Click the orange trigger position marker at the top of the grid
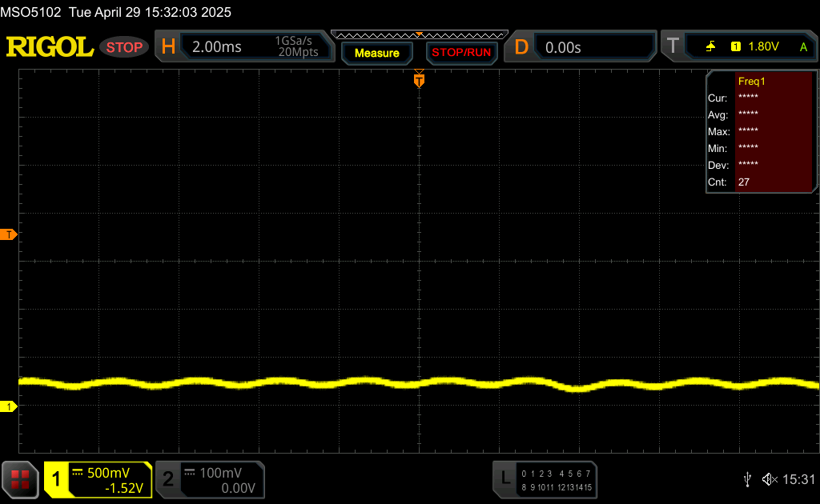The image size is (820, 504). pos(419,79)
